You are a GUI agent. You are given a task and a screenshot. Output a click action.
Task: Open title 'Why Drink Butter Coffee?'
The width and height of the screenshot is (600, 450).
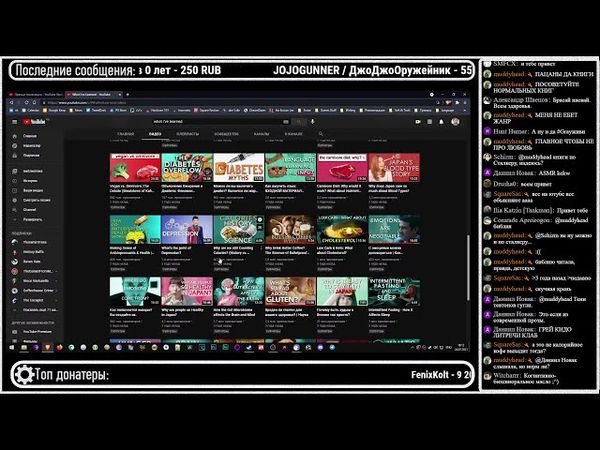287,250
